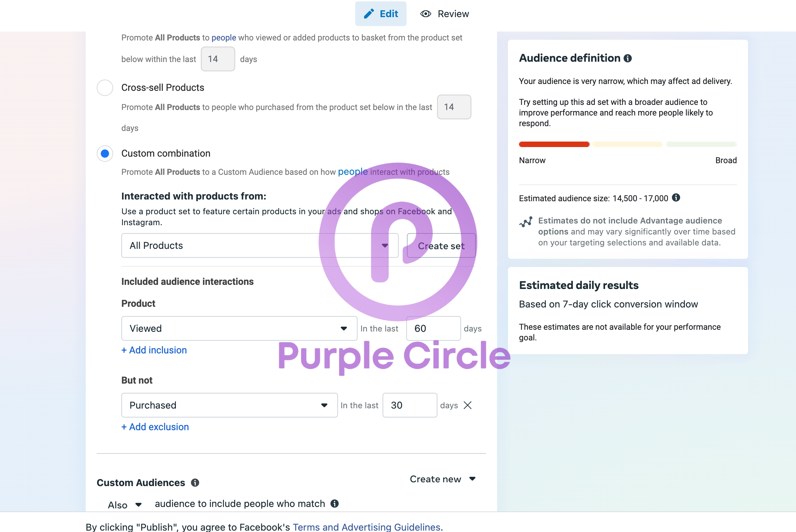Click the Audience definition info icon
Viewport: 796px width, 532px height.
coord(628,58)
